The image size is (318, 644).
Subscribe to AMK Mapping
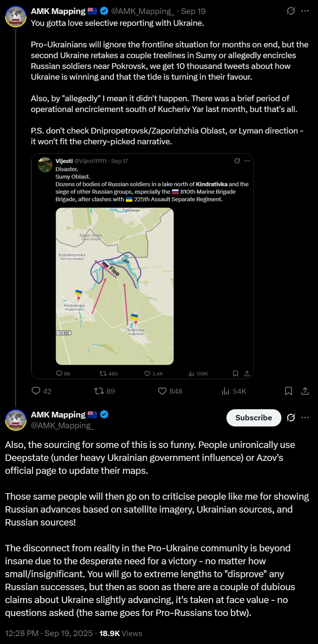pyautogui.click(x=253, y=418)
